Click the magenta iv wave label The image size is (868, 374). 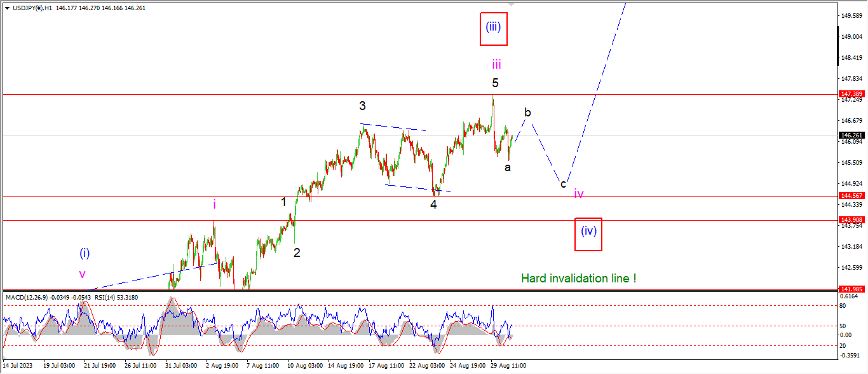pos(579,193)
